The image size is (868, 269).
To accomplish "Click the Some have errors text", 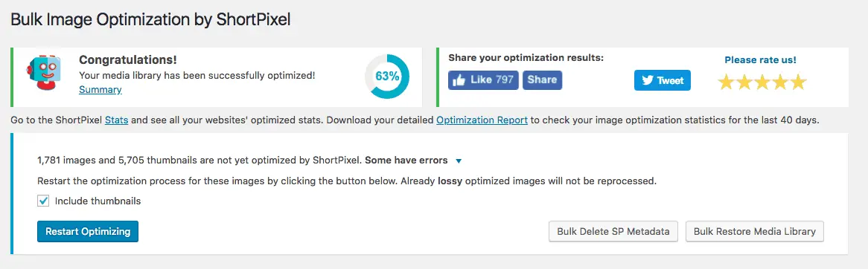I will [406, 161].
